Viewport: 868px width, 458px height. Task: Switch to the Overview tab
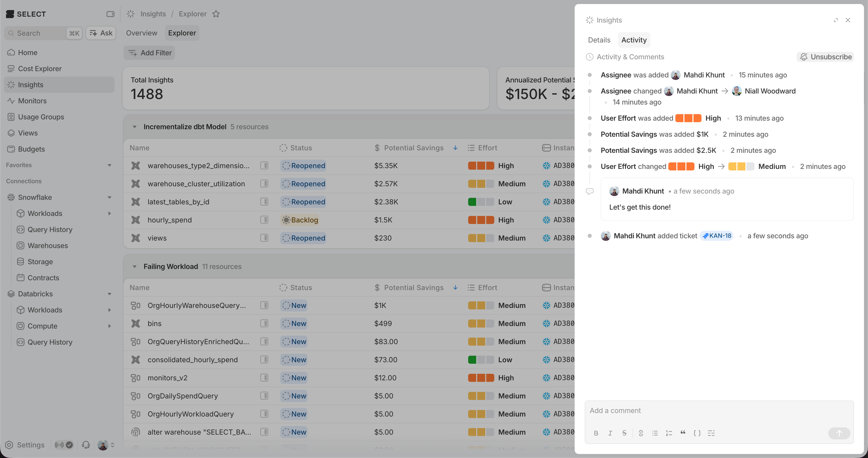coord(141,33)
